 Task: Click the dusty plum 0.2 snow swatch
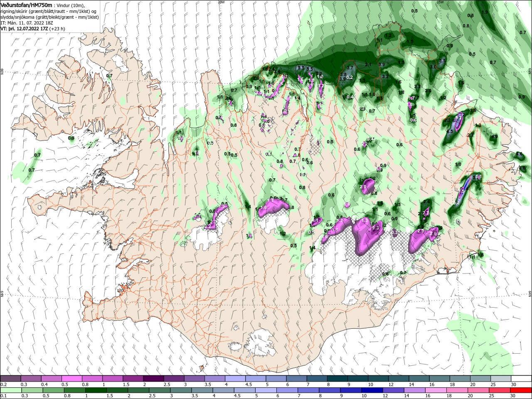10,379
